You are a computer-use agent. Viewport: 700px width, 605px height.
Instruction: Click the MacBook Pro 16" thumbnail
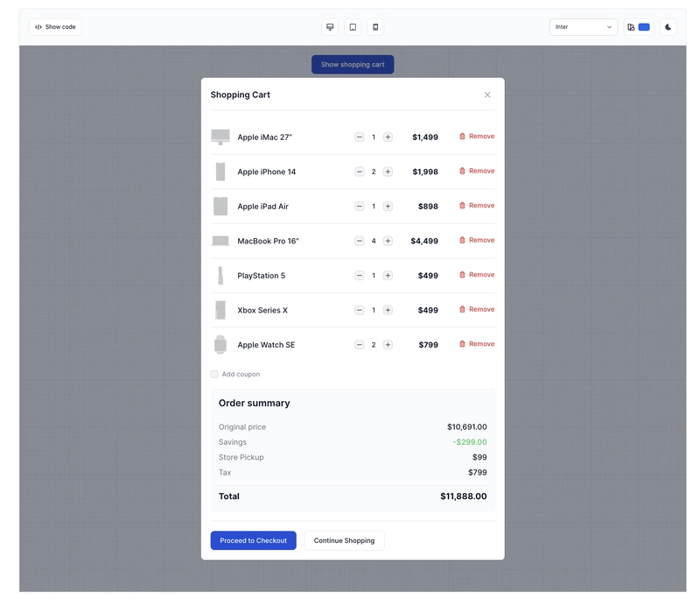[220, 241]
